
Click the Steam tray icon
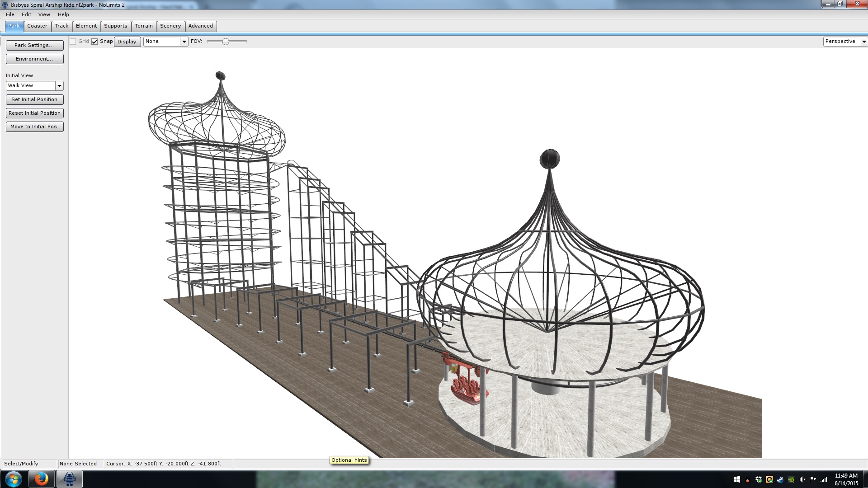[780, 479]
